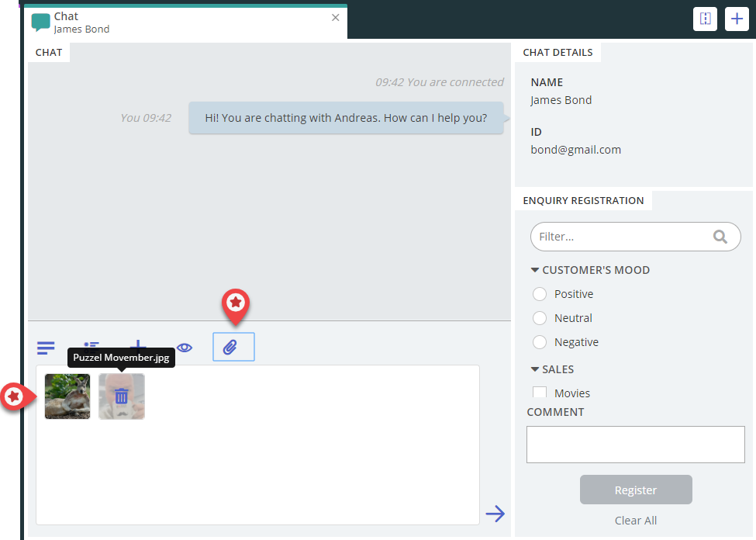
Task: Delete the Puzzel Movember.jpg attachment
Action: [x=122, y=396]
